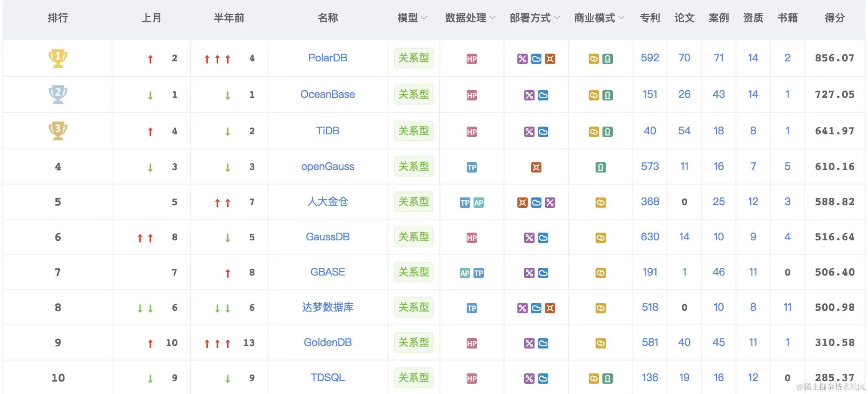The image size is (868, 394).
Task: Click the blue cloud icon in the GoldenDB row
Action: [543, 343]
